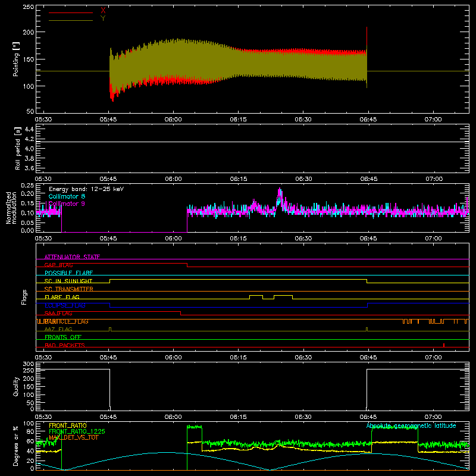Screen dimensions: 476x476
Task: Click the 'Y' legend label in Pointing plot
Action: tap(103, 18)
